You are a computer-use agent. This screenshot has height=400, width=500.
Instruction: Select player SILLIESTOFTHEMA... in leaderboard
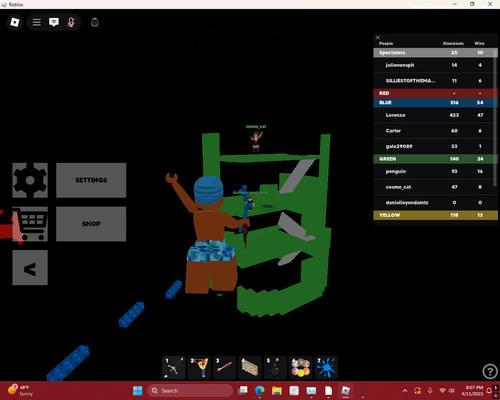tap(433, 81)
